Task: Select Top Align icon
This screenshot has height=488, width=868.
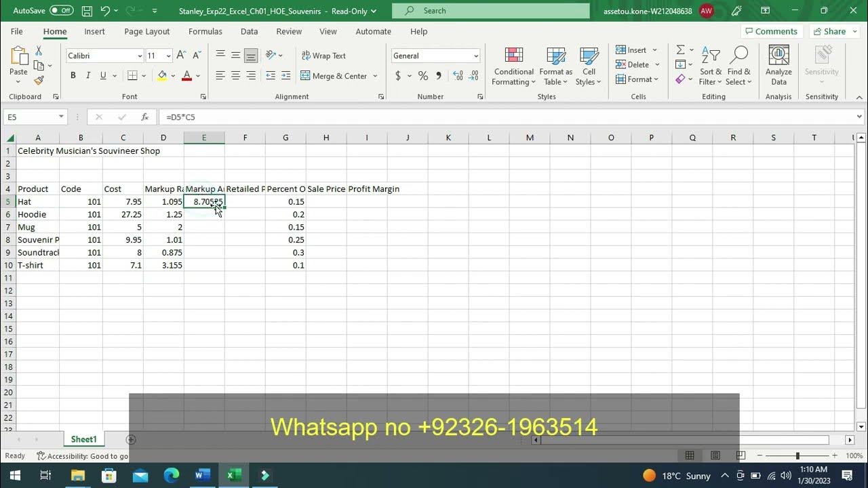Action: point(220,56)
